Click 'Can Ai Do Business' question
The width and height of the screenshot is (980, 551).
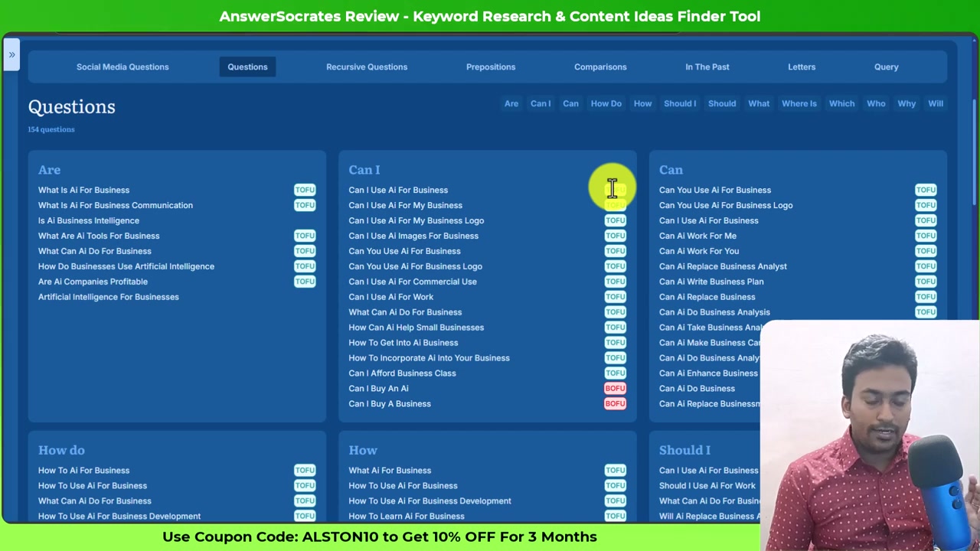(697, 389)
